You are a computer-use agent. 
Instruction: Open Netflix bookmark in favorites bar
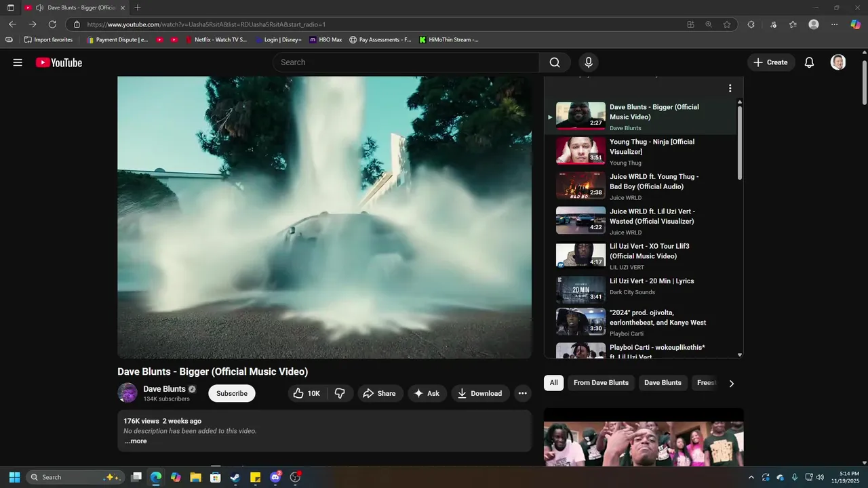tap(217, 40)
